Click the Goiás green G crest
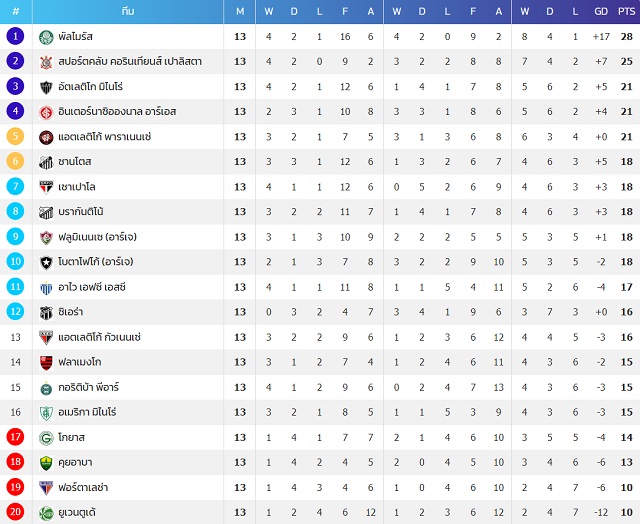 46,438
